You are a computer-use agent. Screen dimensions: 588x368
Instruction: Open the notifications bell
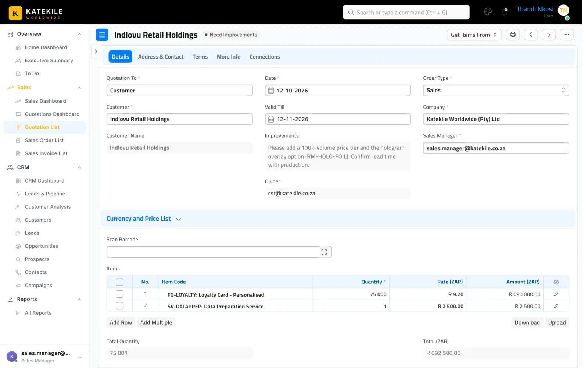pyautogui.click(x=504, y=12)
